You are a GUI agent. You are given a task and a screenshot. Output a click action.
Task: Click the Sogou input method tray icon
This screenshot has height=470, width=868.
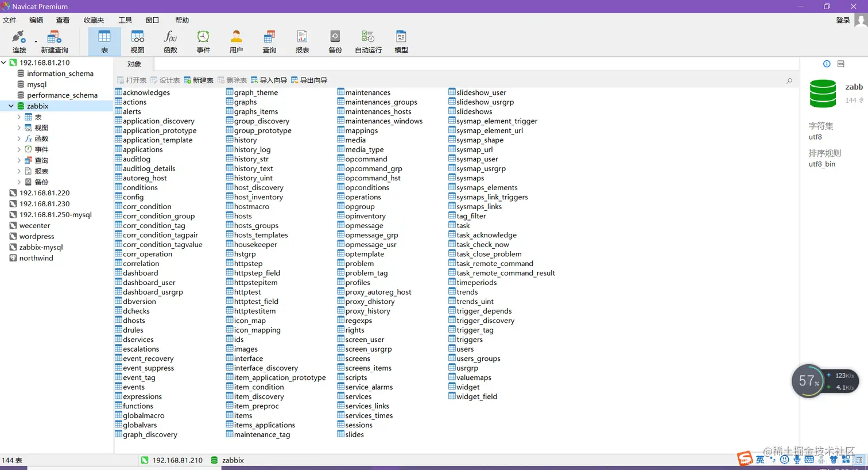point(745,459)
